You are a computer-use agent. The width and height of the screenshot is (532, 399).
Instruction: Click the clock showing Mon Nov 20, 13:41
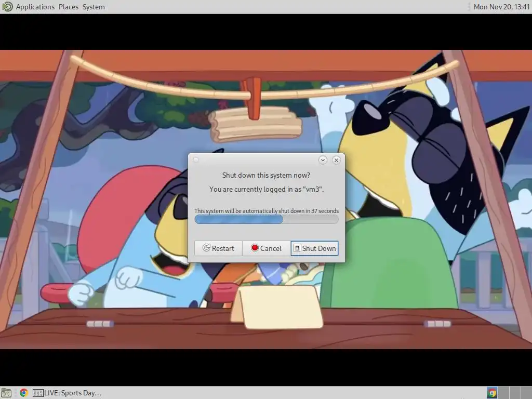(501, 7)
